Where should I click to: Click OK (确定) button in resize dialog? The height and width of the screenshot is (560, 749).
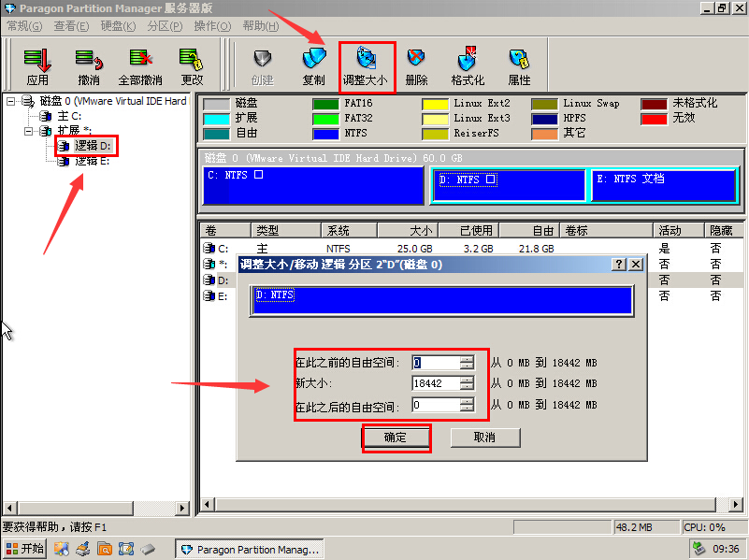click(396, 438)
